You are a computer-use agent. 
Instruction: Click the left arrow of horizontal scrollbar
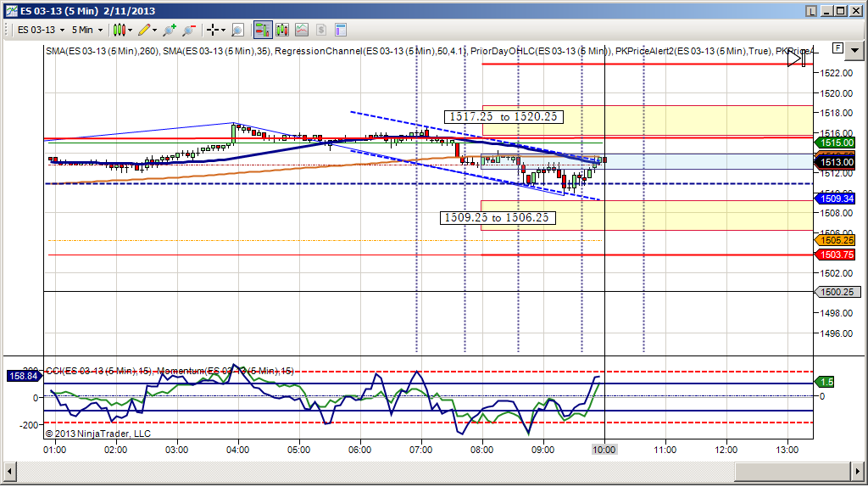point(10,472)
